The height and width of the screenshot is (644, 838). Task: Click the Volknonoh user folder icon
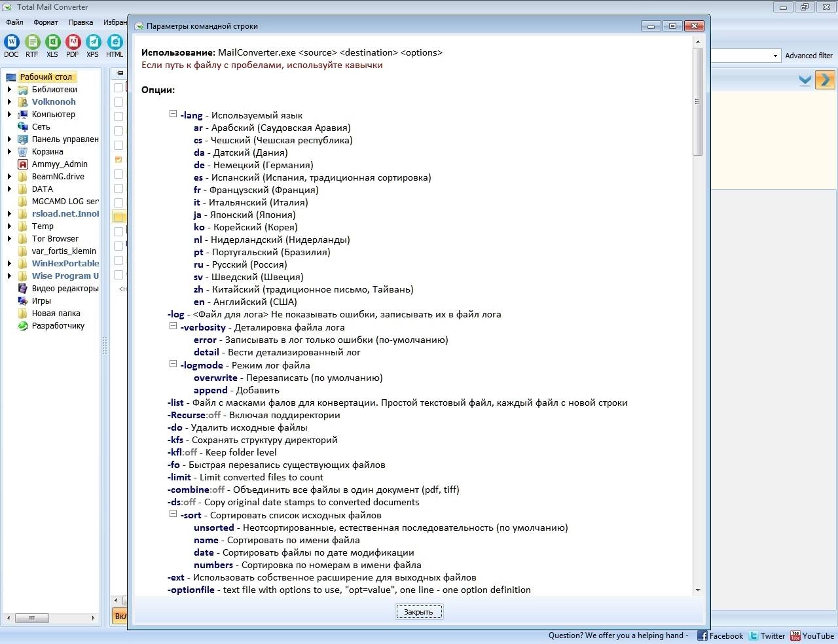(23, 102)
